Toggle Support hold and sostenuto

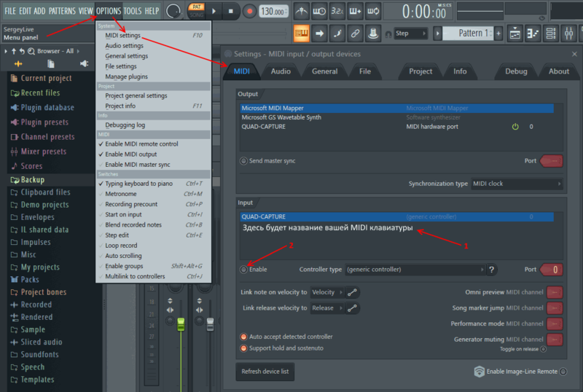pos(244,348)
